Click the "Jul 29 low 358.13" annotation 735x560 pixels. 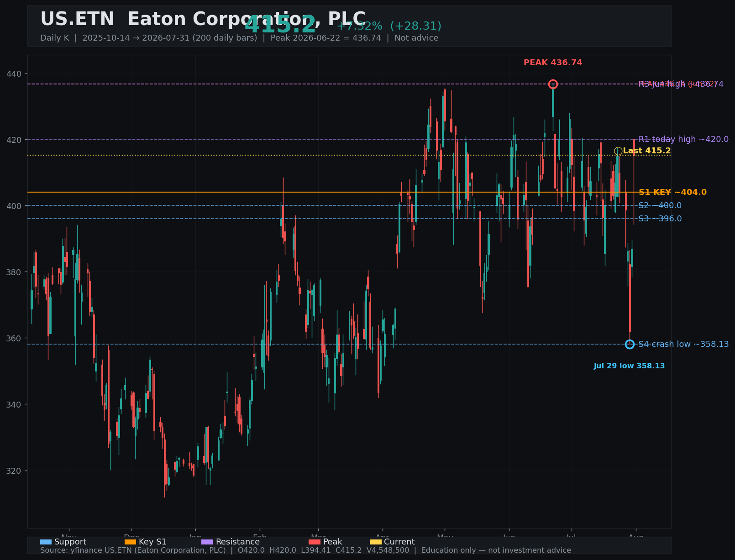tap(629, 366)
